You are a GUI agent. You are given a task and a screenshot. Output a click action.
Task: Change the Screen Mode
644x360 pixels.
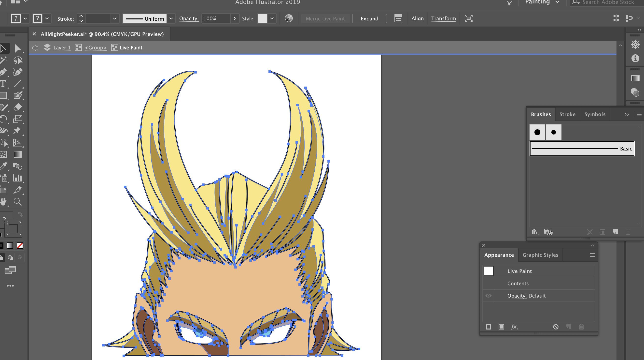10,270
